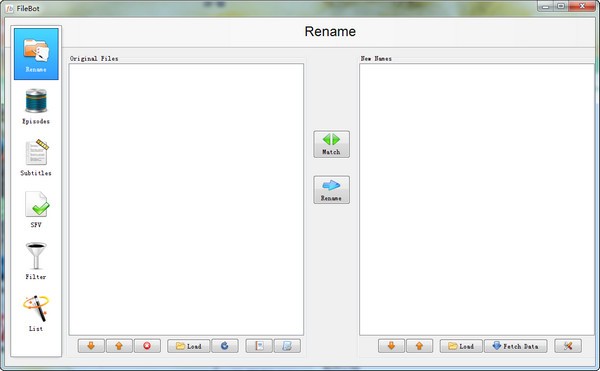Viewport: 600px width, 371px height.
Task: Move item down in New Names
Action: (x=391, y=346)
